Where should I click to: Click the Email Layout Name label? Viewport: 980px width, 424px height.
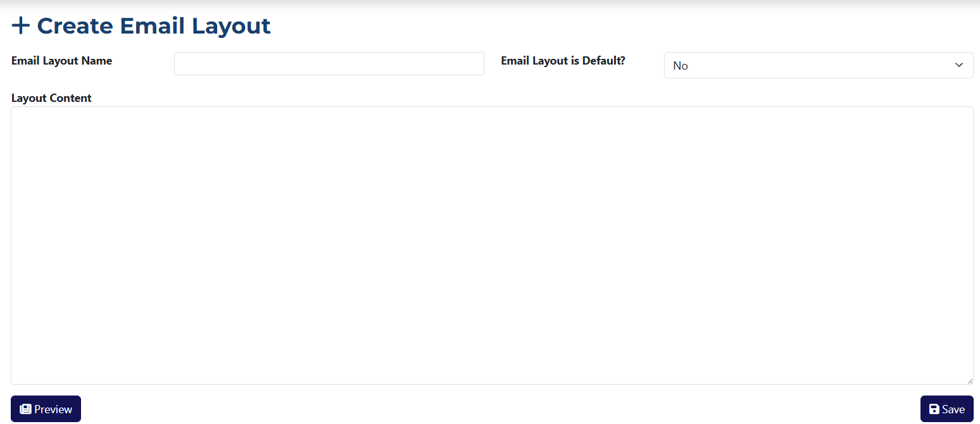(61, 61)
